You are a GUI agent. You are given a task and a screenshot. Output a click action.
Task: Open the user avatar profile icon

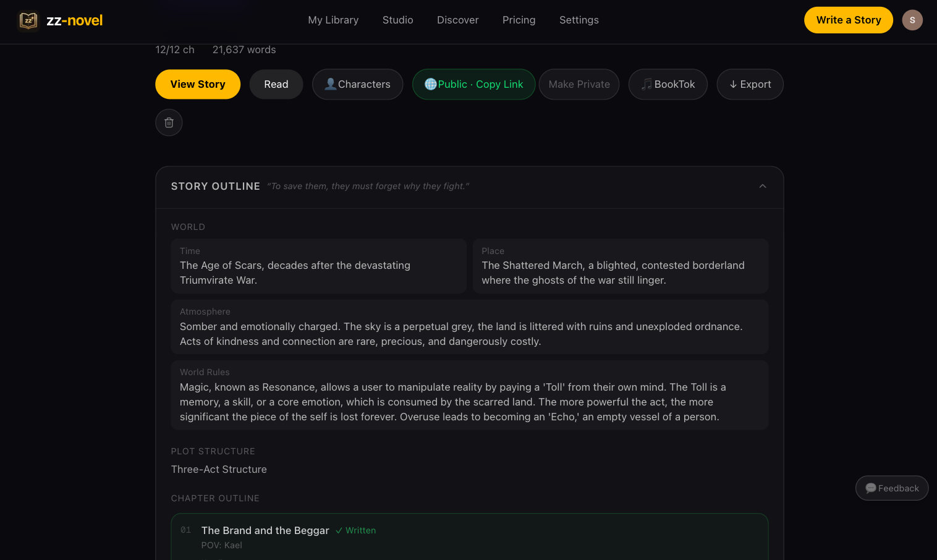point(912,20)
